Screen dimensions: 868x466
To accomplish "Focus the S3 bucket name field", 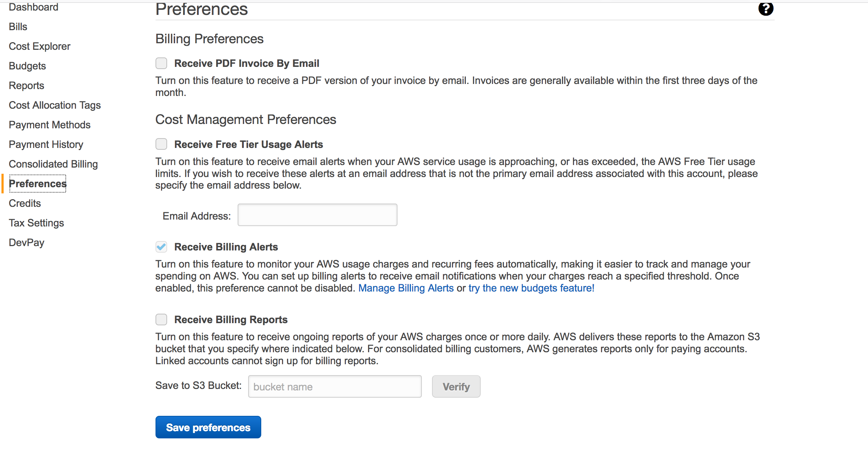I will [x=335, y=386].
